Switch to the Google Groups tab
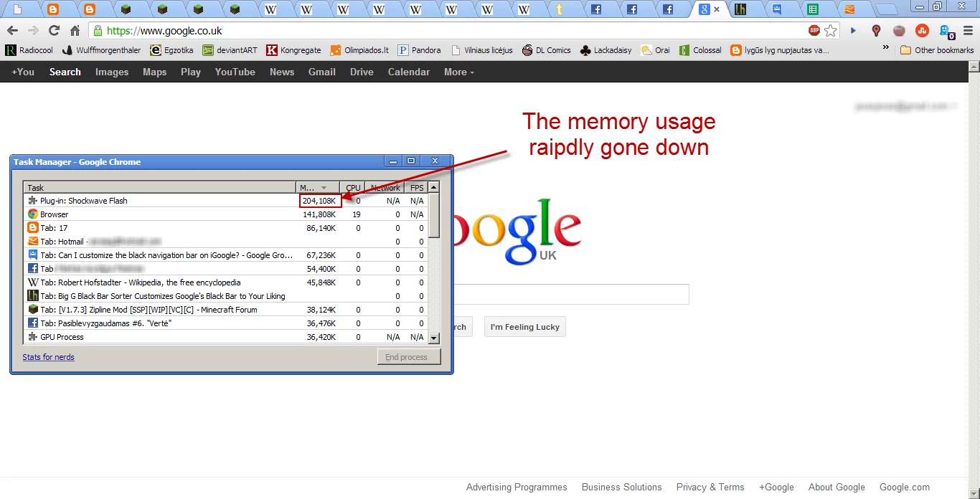 [x=777, y=9]
